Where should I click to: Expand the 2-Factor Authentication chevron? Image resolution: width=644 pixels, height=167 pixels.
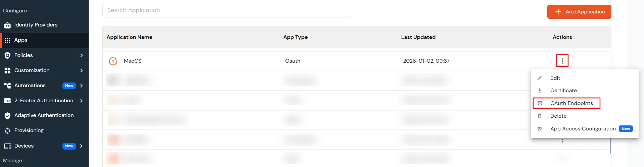[81, 101]
